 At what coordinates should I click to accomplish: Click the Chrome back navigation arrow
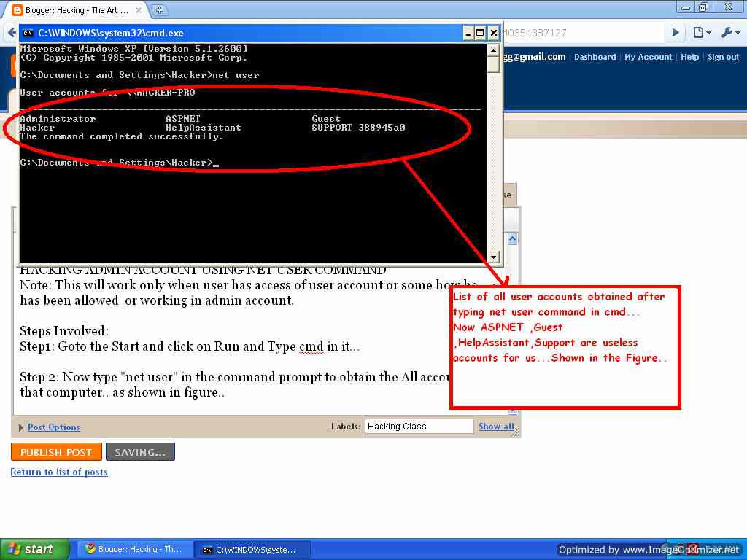pyautogui.click(x=11, y=33)
